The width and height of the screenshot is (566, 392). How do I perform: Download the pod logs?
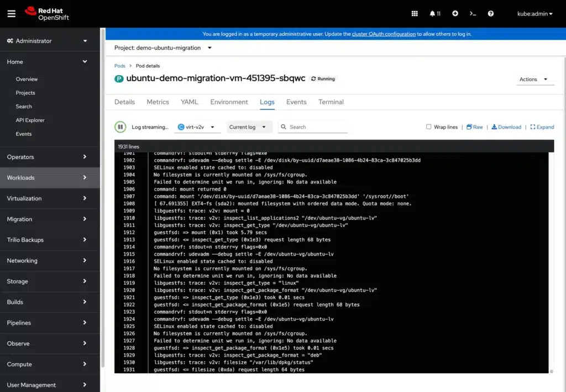click(506, 127)
